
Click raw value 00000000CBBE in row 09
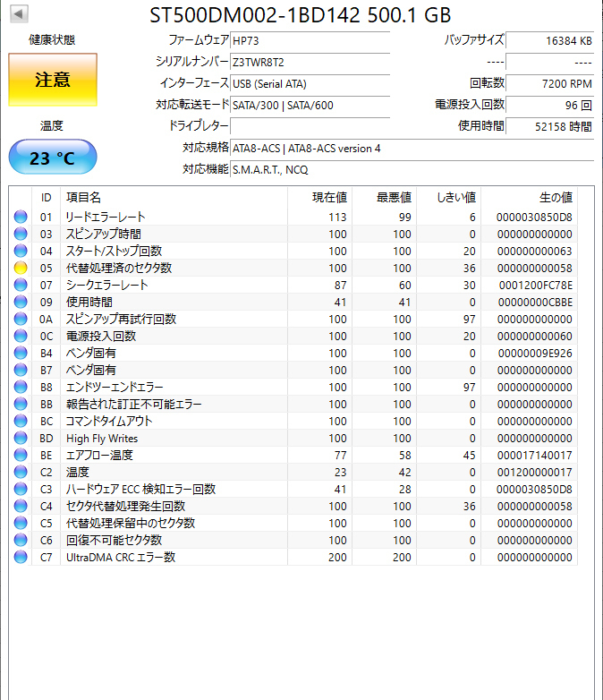point(535,303)
